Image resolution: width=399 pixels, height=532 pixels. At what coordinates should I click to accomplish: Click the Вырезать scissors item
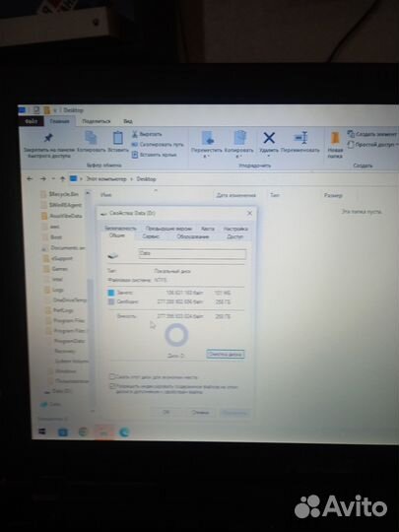point(147,134)
